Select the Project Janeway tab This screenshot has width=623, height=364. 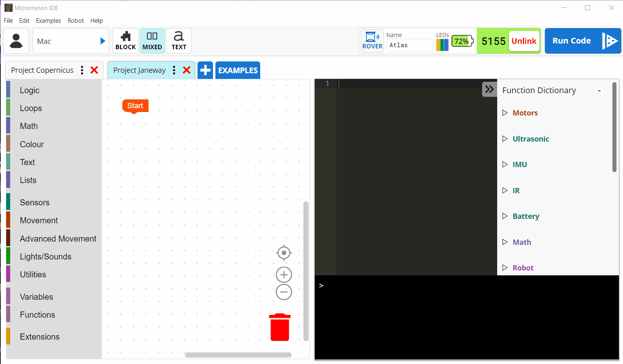coord(139,70)
